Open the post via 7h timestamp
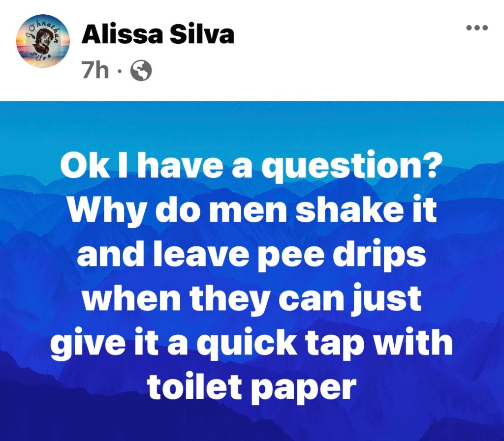Screen dimensions: 504x441 coord(95,71)
